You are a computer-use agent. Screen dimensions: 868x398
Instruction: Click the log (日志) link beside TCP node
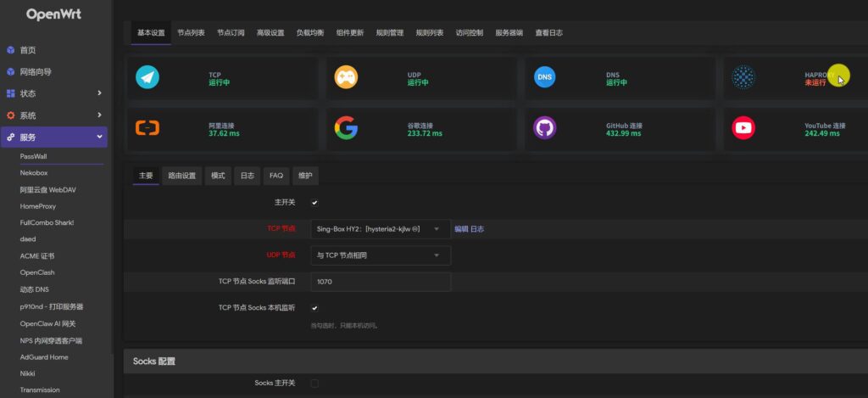(477, 229)
